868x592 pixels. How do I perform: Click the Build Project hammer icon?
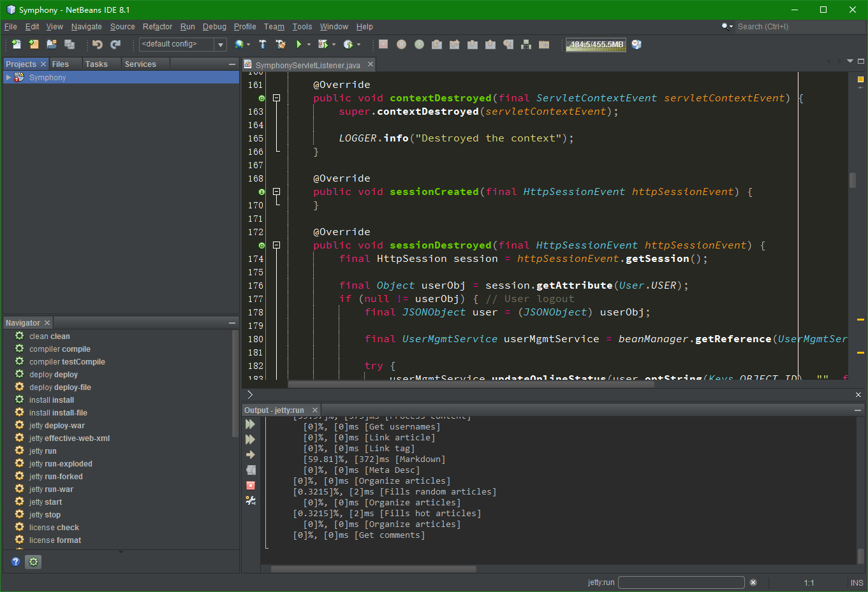262,44
